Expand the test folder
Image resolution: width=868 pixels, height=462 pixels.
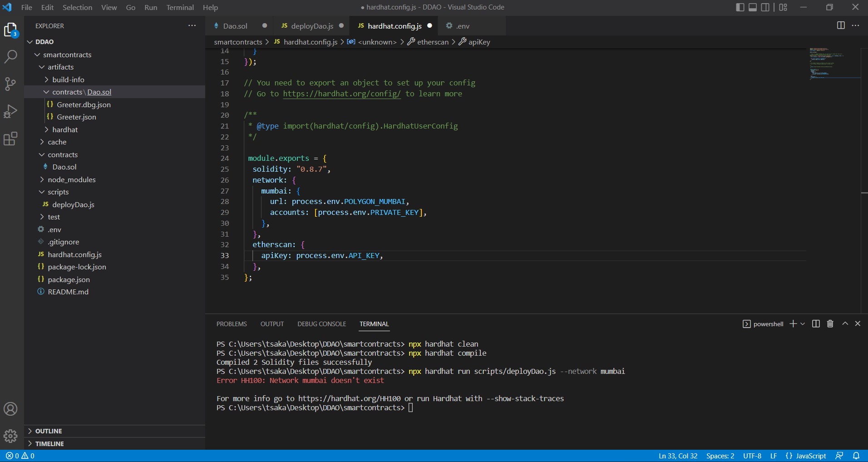(114, 217)
